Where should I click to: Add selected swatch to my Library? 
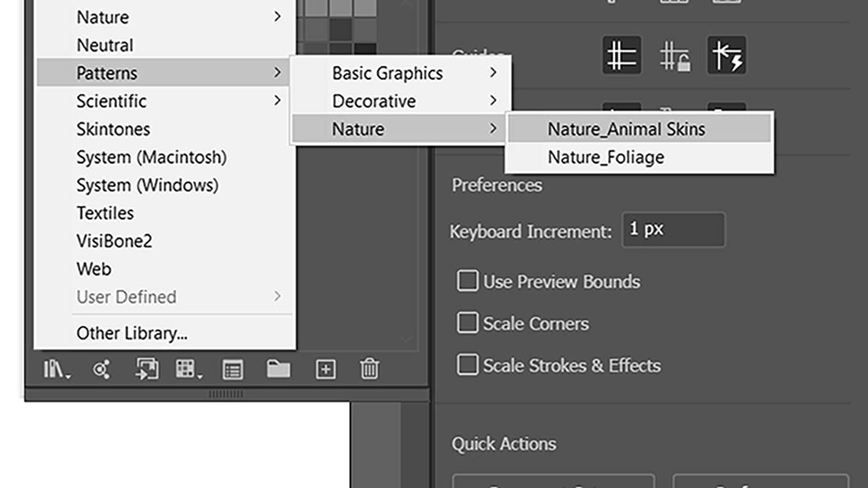[147, 370]
